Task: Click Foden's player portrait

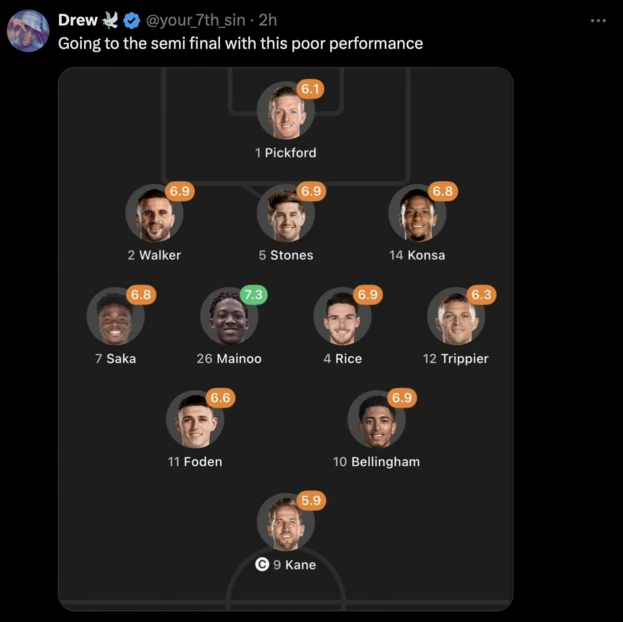Action: click(195, 421)
